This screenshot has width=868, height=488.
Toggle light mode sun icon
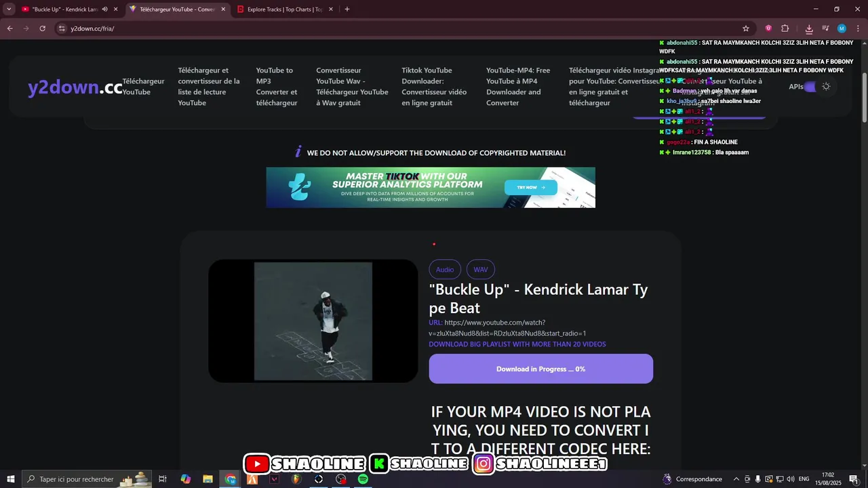(826, 87)
